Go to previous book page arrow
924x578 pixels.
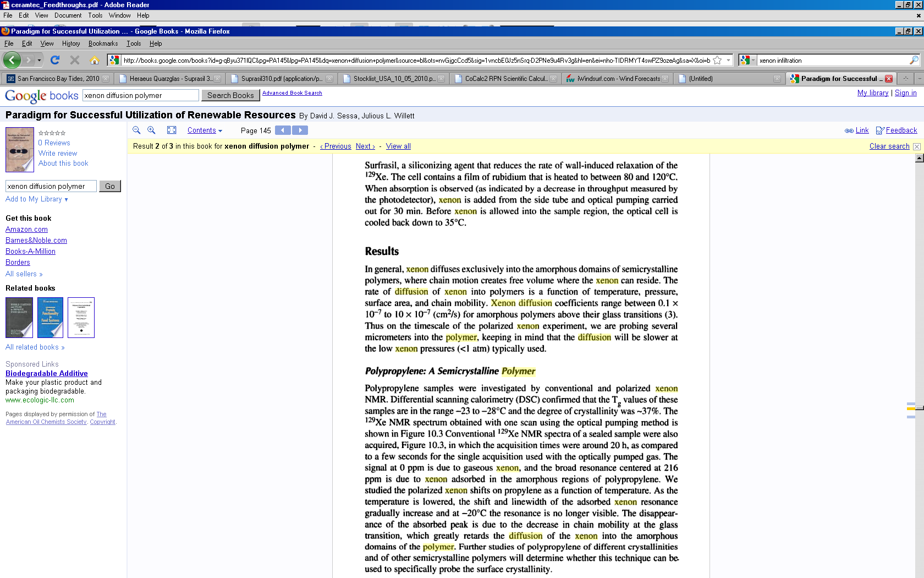coord(283,130)
